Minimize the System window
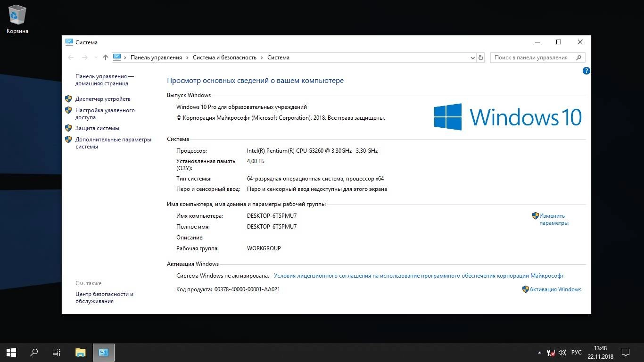The width and height of the screenshot is (644, 362). tap(537, 42)
